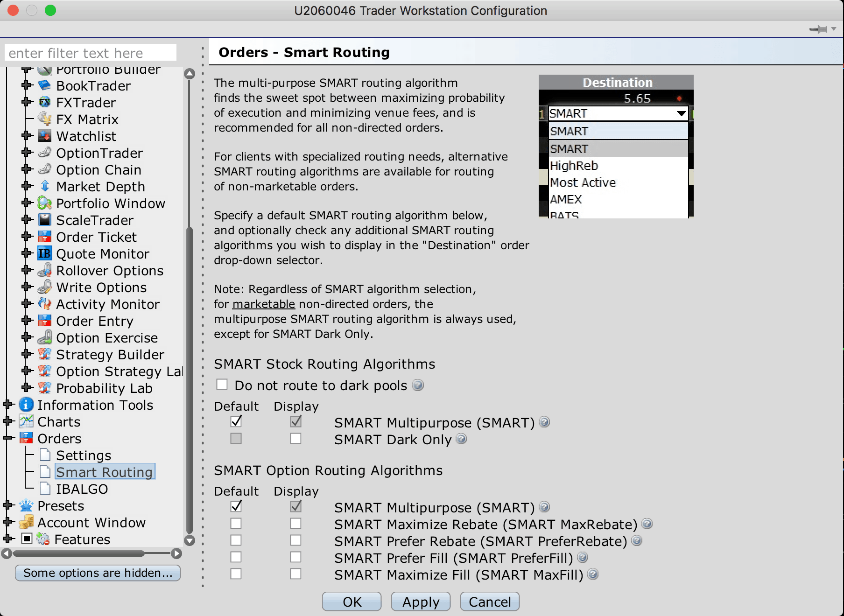
Task: Click the underlined marketable link
Action: (264, 304)
